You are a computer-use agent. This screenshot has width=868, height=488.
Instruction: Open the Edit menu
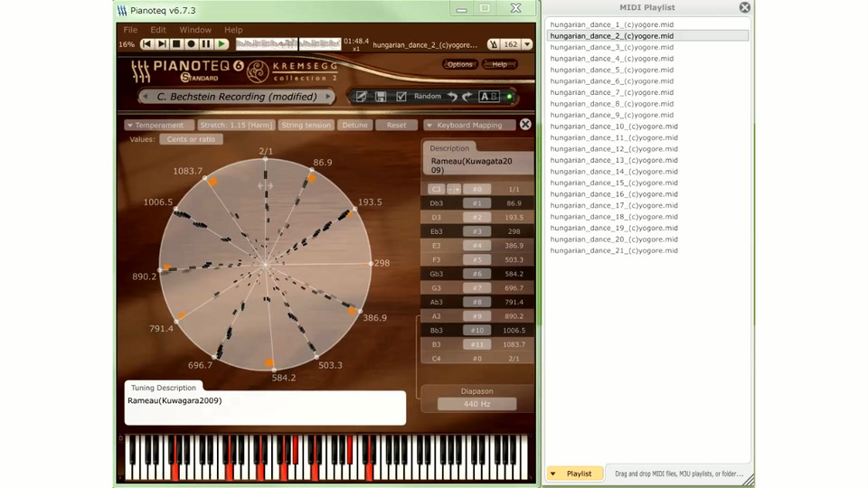click(158, 30)
